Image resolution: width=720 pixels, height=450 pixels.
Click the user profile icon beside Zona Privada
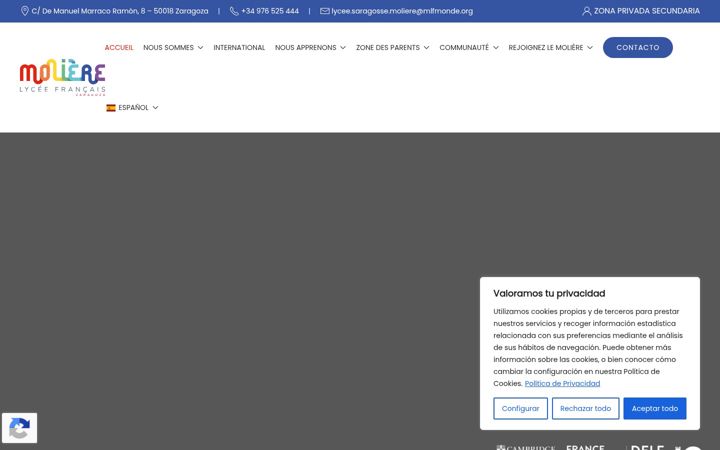pos(586,11)
